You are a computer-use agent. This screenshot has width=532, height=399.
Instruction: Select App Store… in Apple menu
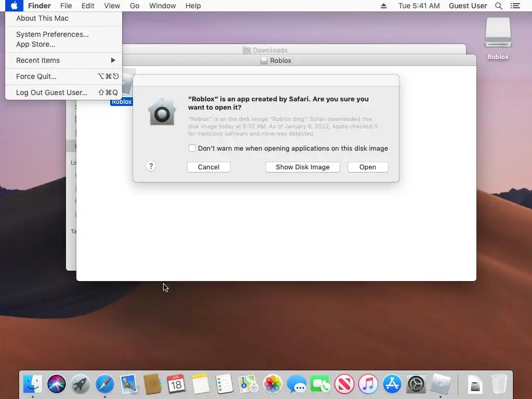click(x=63, y=44)
